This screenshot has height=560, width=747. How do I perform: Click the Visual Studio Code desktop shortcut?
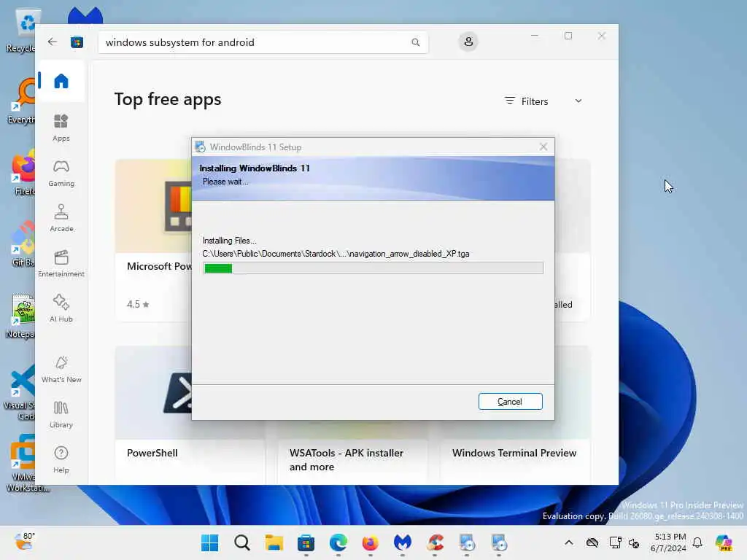[21, 393]
